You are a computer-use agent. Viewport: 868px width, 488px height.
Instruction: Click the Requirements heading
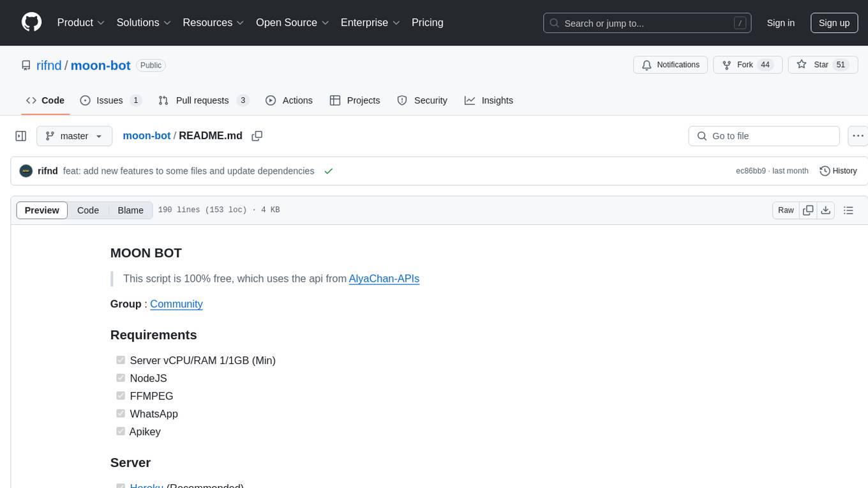coord(154,335)
